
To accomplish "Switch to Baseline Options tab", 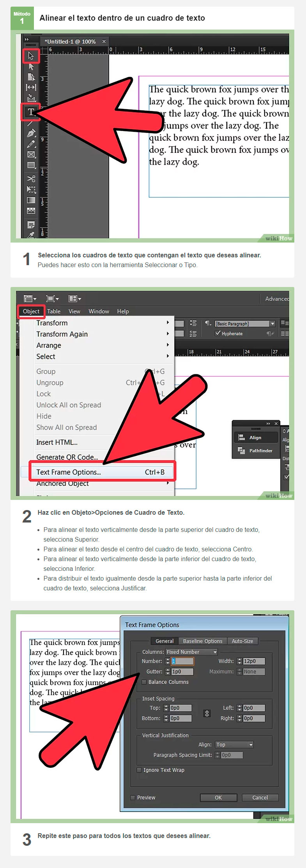I will (x=203, y=641).
